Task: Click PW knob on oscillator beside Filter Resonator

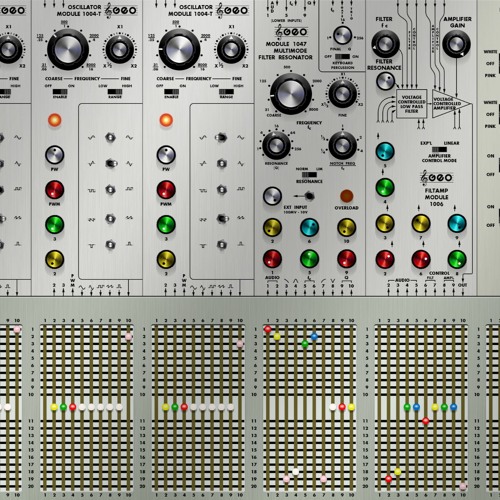Action: coord(166,155)
